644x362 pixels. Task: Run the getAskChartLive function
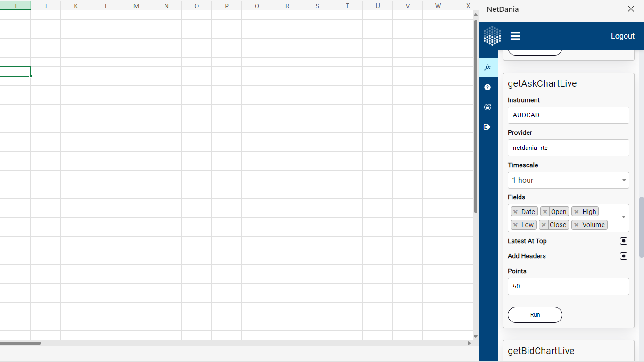coord(535,315)
